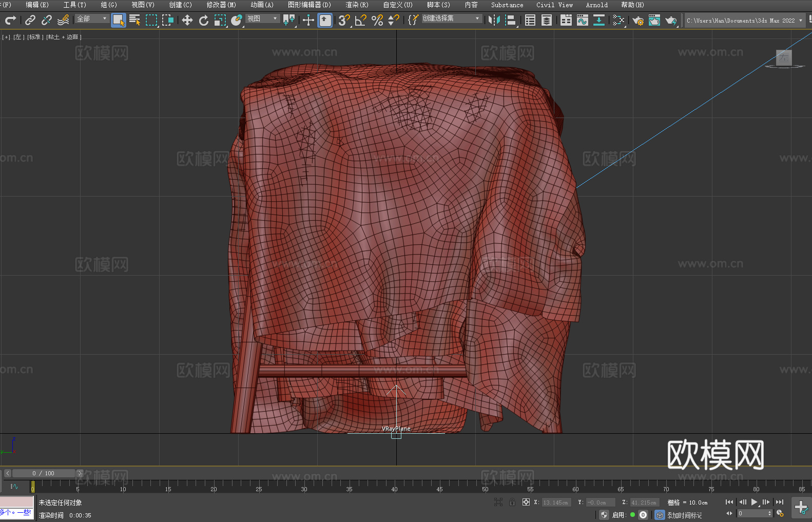Open Curve Editor icon
The width and height of the screenshot is (812, 522).
(582, 20)
